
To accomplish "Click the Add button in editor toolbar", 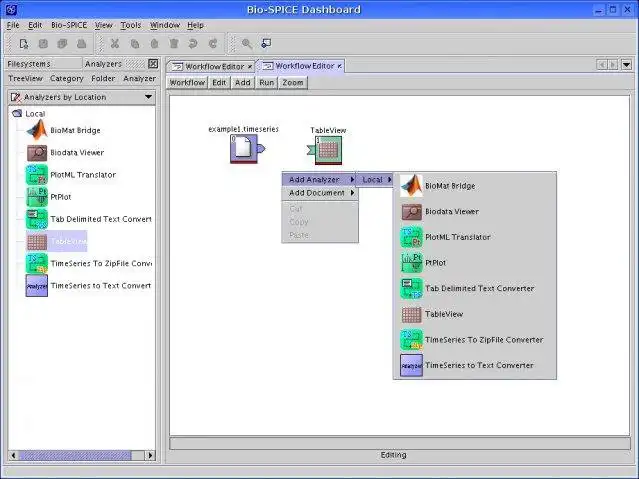I will 242,83.
